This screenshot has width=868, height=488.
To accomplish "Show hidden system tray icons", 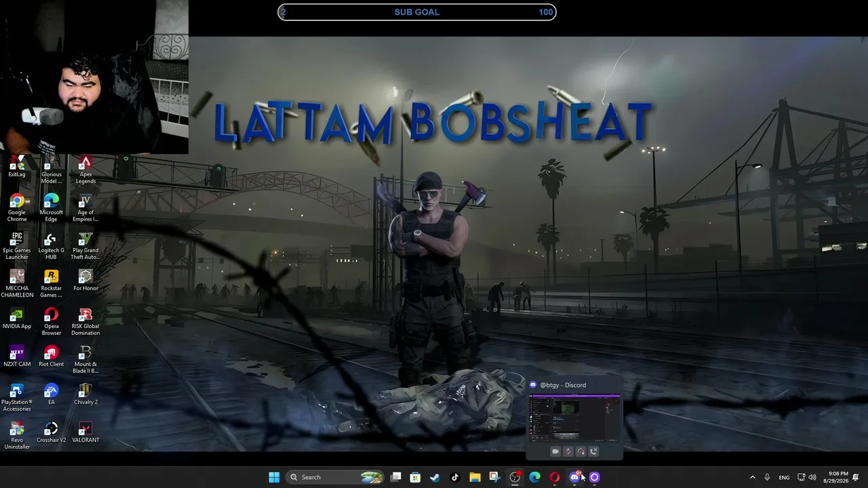I will click(x=752, y=477).
